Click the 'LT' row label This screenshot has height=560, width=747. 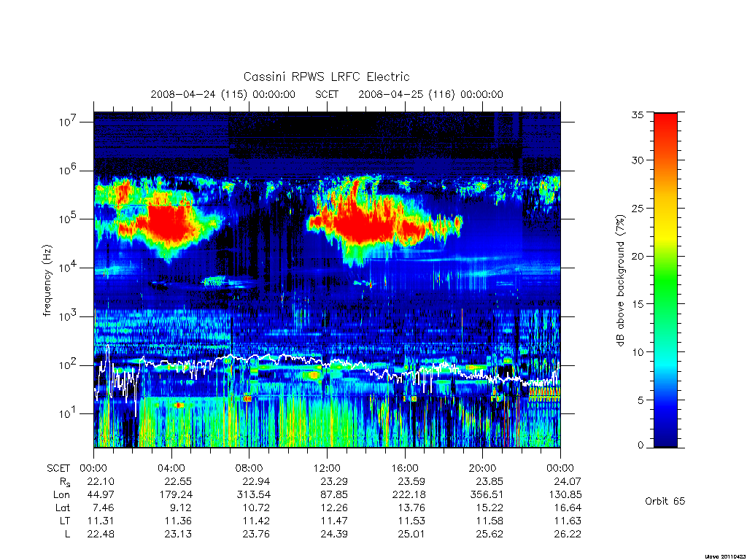[64, 521]
